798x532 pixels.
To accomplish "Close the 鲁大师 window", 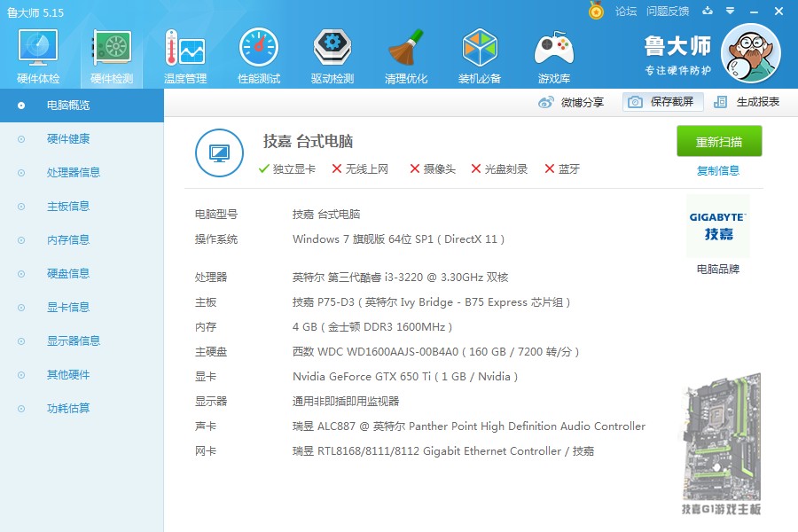I will [778, 12].
